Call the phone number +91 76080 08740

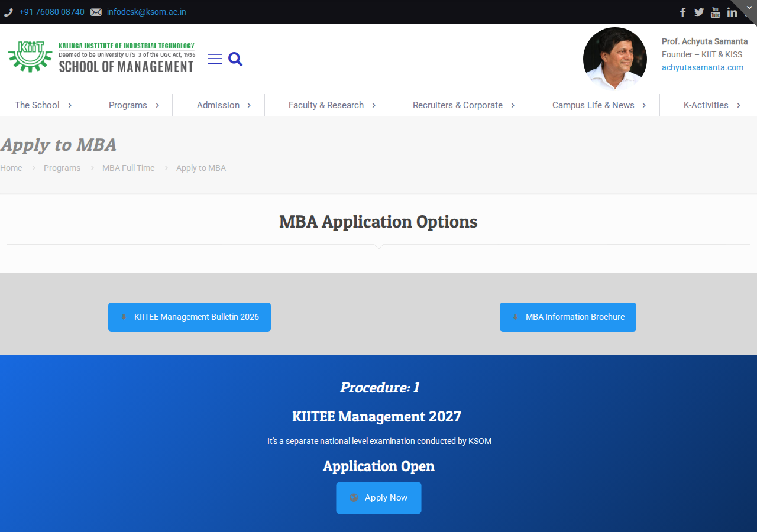tap(52, 12)
